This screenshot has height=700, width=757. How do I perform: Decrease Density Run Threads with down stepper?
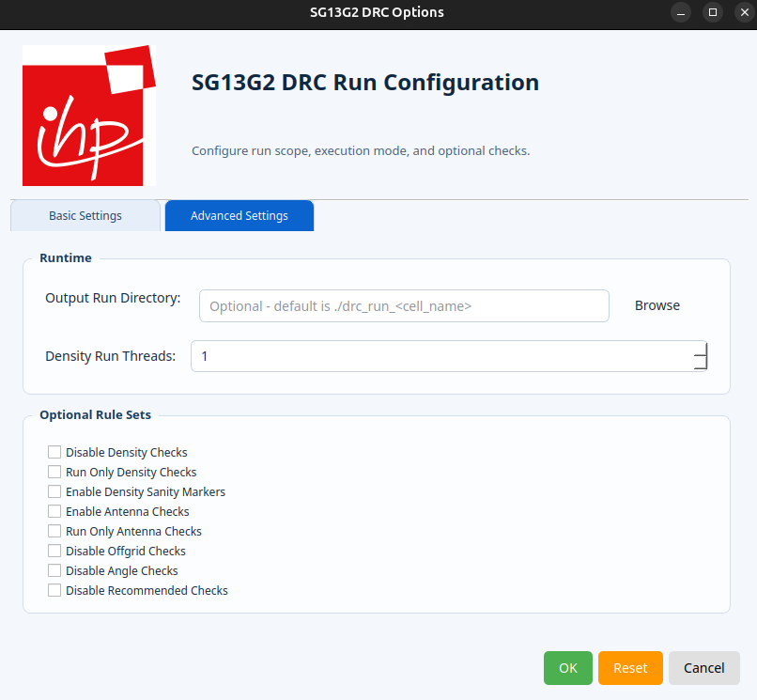(701, 364)
